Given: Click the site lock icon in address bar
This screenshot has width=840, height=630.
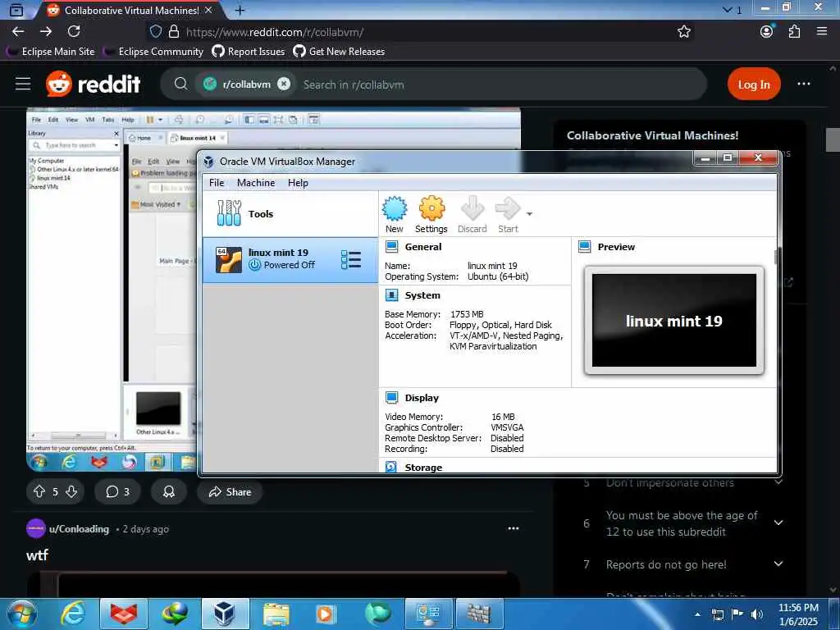Looking at the screenshot, I should (x=174, y=32).
